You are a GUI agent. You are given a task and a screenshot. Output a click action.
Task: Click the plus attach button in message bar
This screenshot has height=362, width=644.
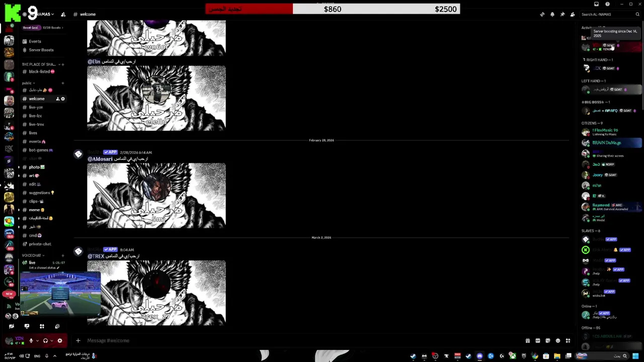click(78, 340)
